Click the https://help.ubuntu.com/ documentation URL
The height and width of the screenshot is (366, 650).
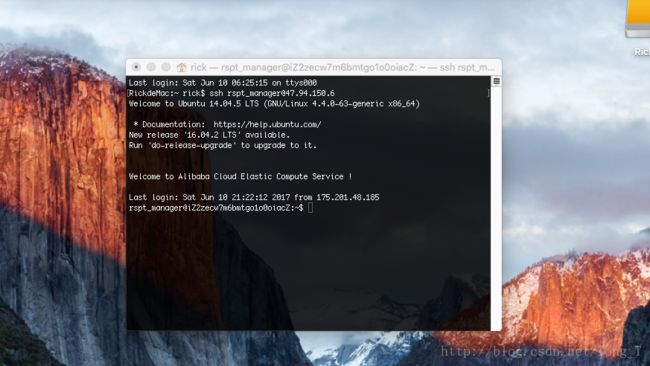pos(267,124)
